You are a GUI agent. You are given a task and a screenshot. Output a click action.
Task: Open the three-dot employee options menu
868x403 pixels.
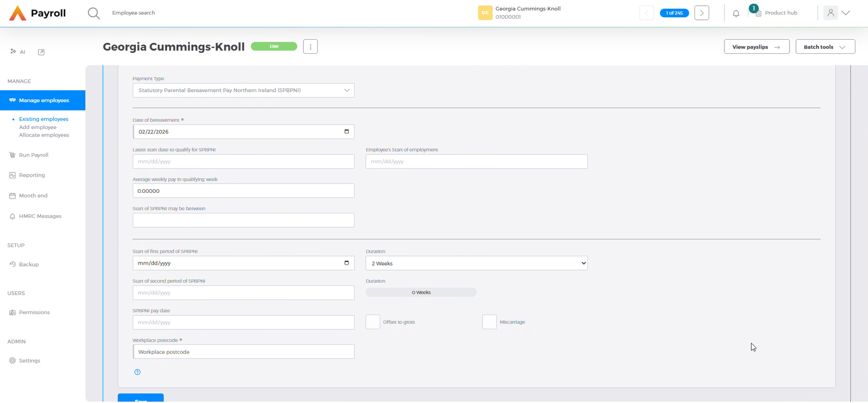tap(310, 47)
